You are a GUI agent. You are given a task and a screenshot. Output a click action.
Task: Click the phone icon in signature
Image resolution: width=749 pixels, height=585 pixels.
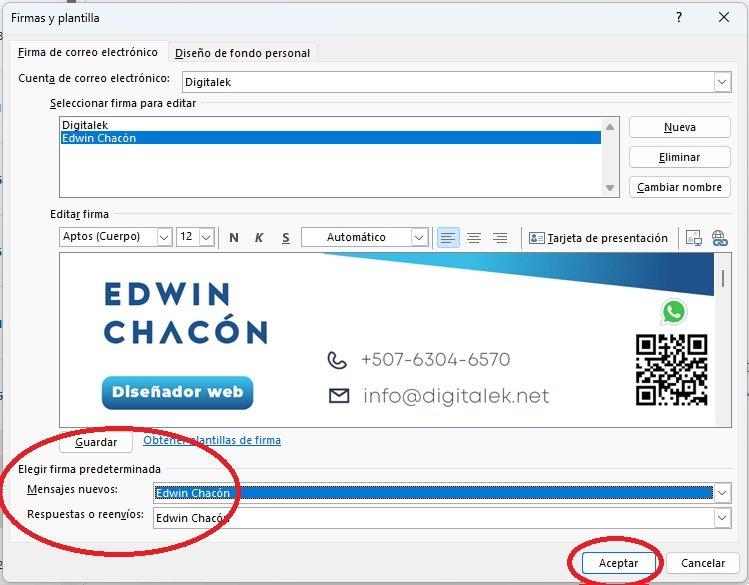(337, 360)
